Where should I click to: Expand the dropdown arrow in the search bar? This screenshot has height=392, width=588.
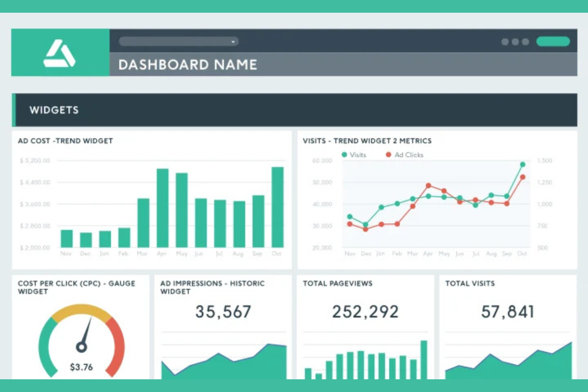tap(234, 41)
